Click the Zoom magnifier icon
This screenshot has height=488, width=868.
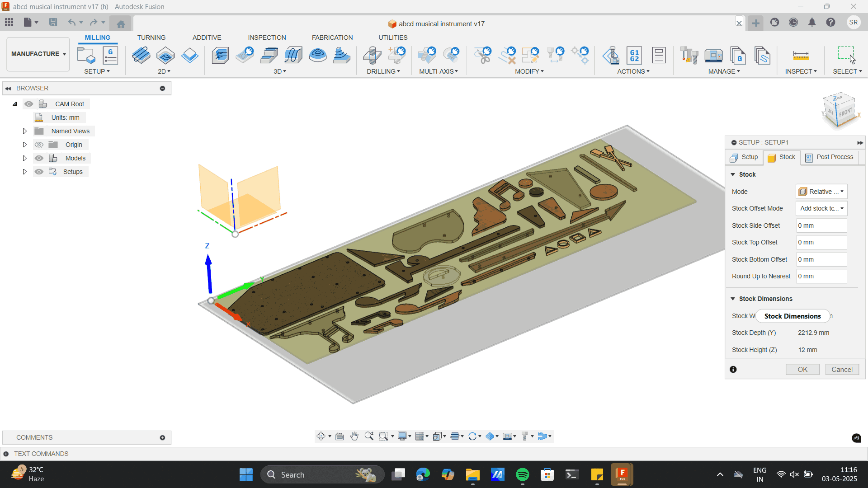(369, 436)
